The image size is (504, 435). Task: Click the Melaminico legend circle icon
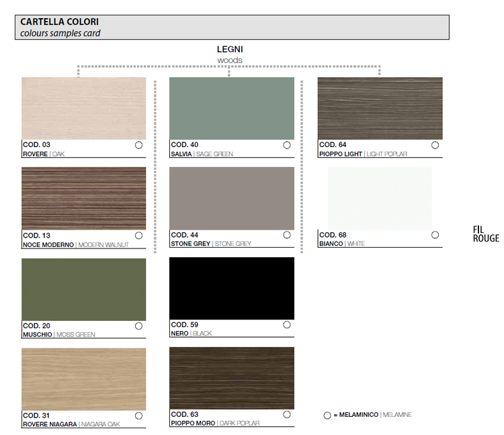click(x=327, y=416)
